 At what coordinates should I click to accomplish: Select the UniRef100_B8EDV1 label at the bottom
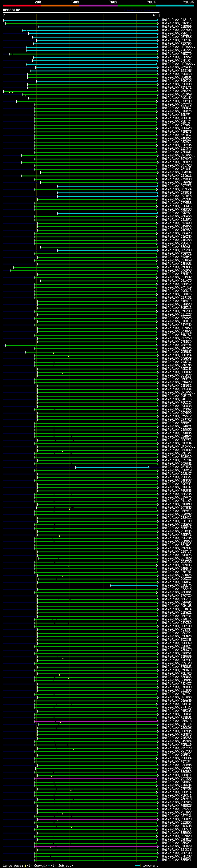click(x=176, y=860)
